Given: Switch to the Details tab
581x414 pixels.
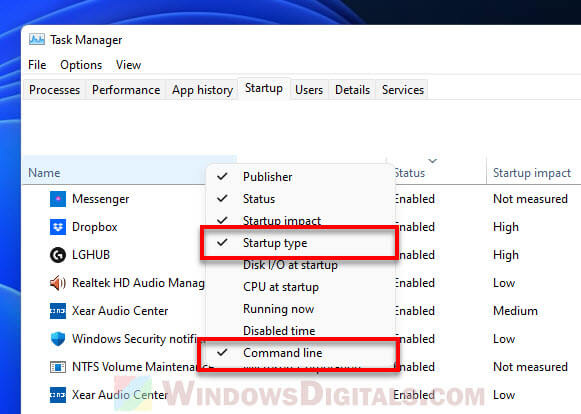Looking at the screenshot, I should [352, 90].
